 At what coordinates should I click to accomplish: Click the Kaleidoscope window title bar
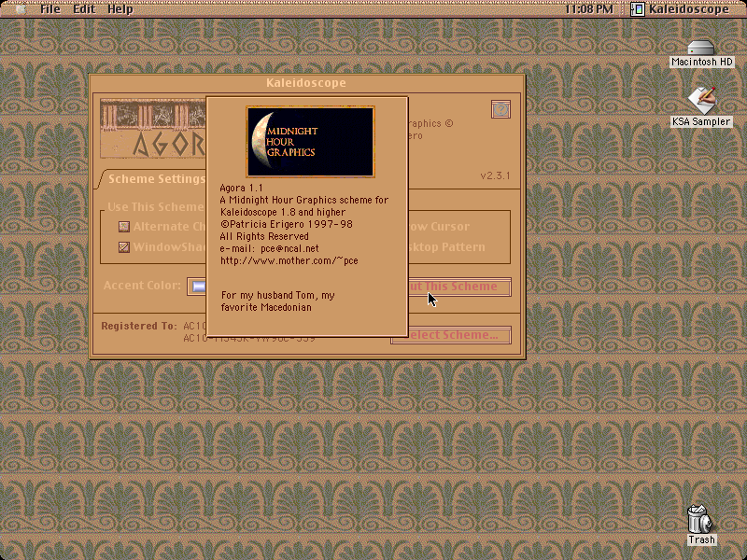click(x=307, y=82)
